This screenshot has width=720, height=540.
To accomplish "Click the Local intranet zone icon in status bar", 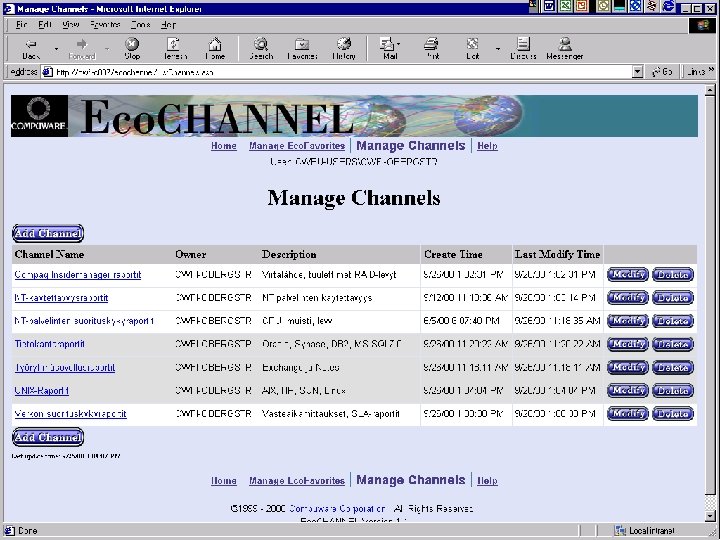I will (x=620, y=531).
